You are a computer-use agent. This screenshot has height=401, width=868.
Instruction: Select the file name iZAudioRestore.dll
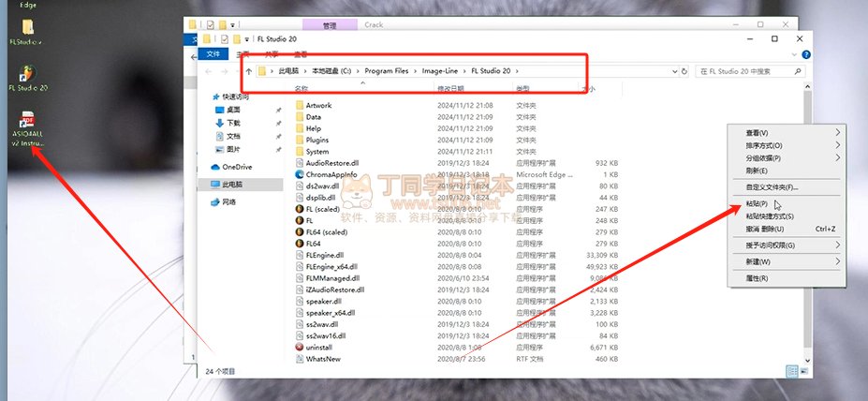[x=335, y=290]
